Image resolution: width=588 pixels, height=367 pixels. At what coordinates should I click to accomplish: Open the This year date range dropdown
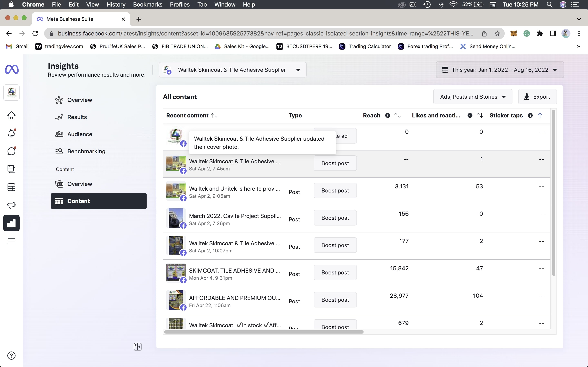[500, 70]
